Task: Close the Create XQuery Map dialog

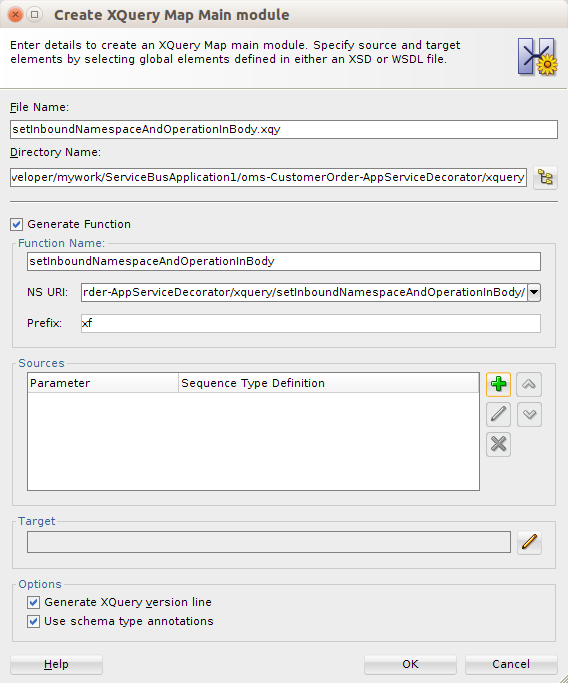Action: pyautogui.click(x=15, y=15)
